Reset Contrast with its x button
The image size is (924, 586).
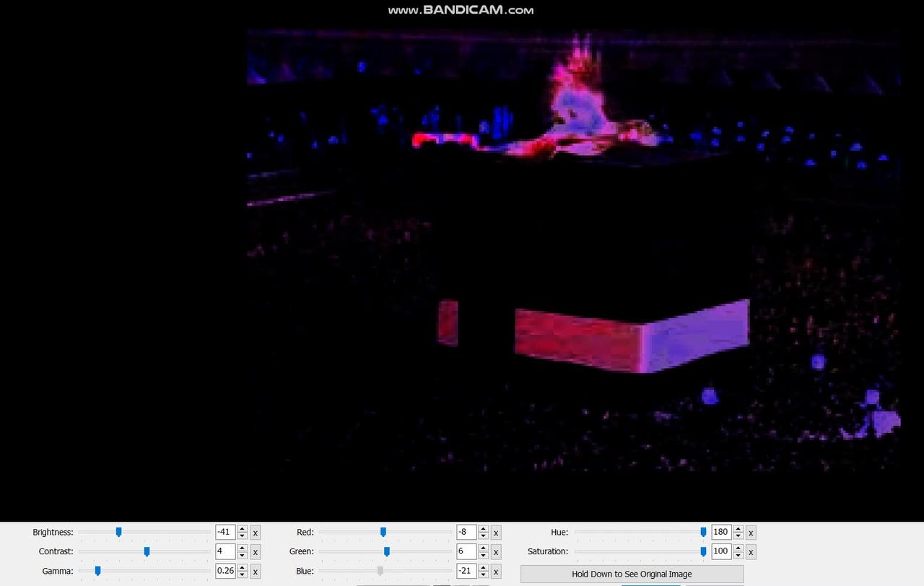coord(256,552)
